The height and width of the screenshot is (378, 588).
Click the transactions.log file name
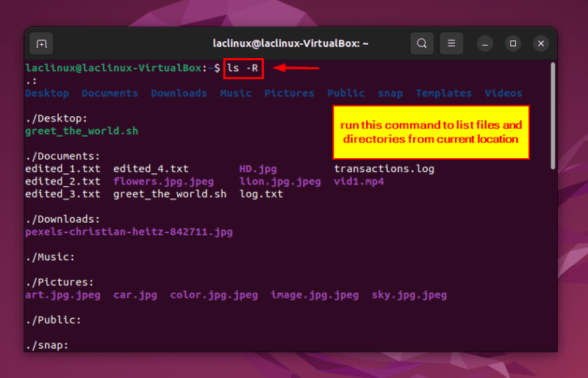click(384, 169)
